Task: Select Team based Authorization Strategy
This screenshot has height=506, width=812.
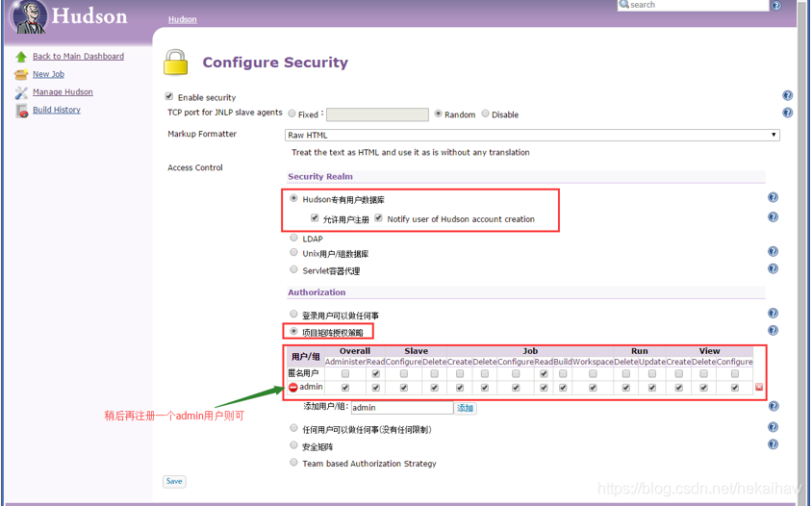Action: pos(293,462)
